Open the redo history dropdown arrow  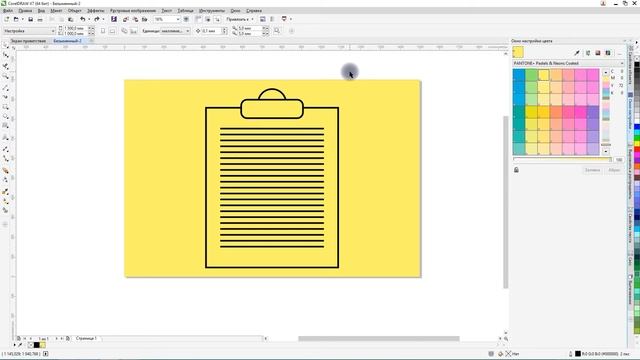click(103, 19)
